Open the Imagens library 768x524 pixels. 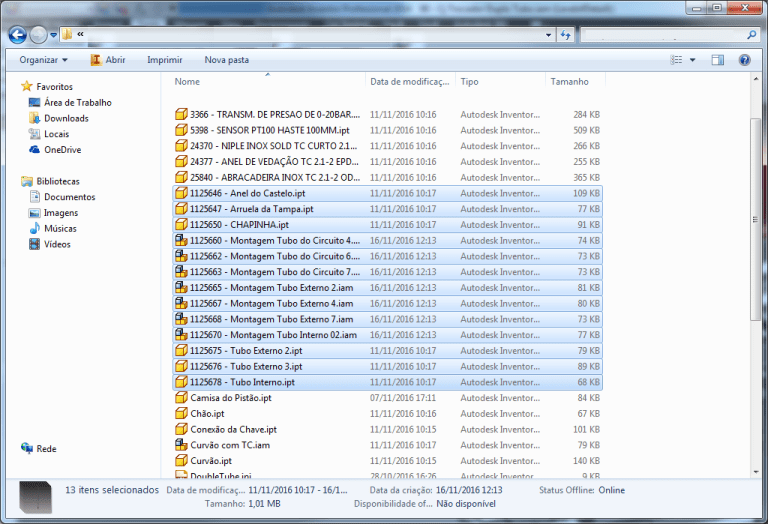(61, 213)
